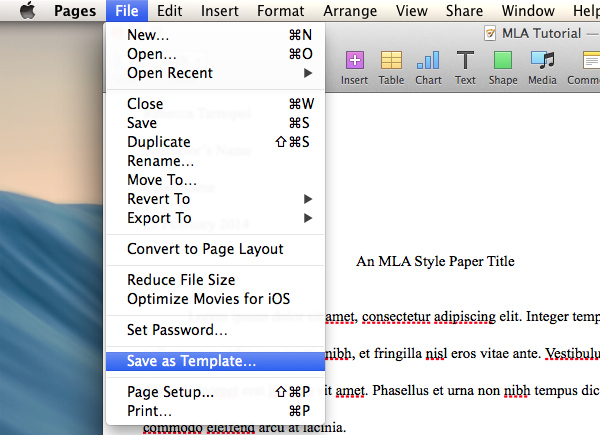Click the Shape toolbar icon
Viewport: 600px width, 435px height.
click(x=503, y=66)
